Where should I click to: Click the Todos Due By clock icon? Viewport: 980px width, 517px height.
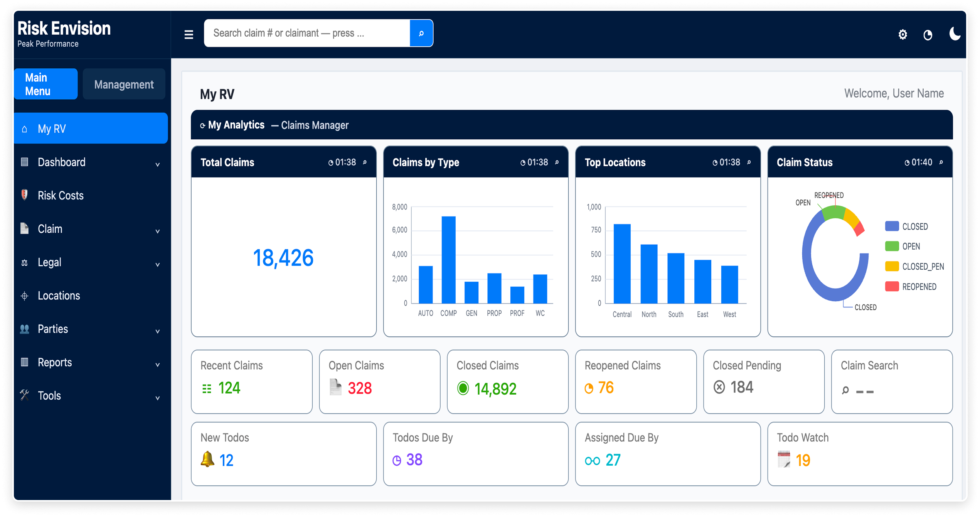[x=397, y=460]
